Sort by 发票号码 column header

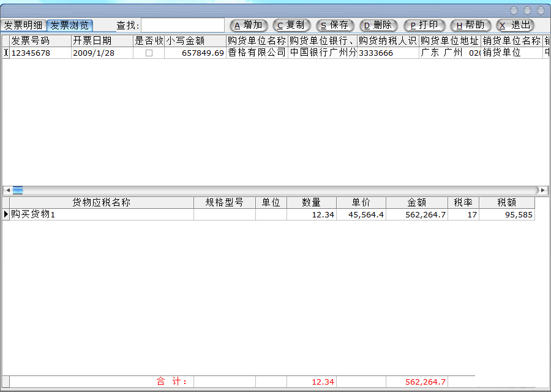tap(40, 40)
